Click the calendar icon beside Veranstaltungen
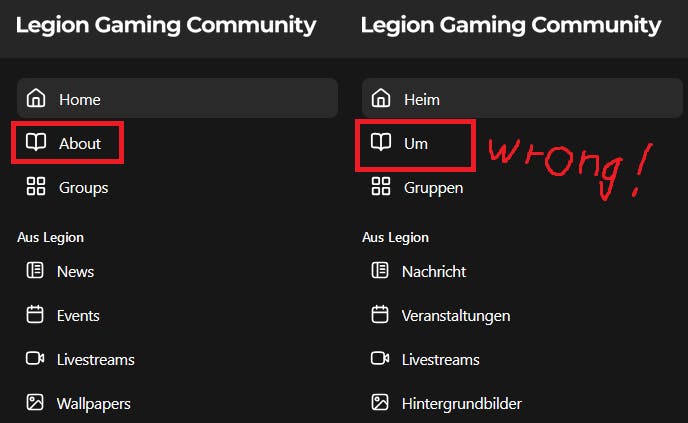Image resolution: width=688 pixels, height=423 pixels. coord(380,314)
